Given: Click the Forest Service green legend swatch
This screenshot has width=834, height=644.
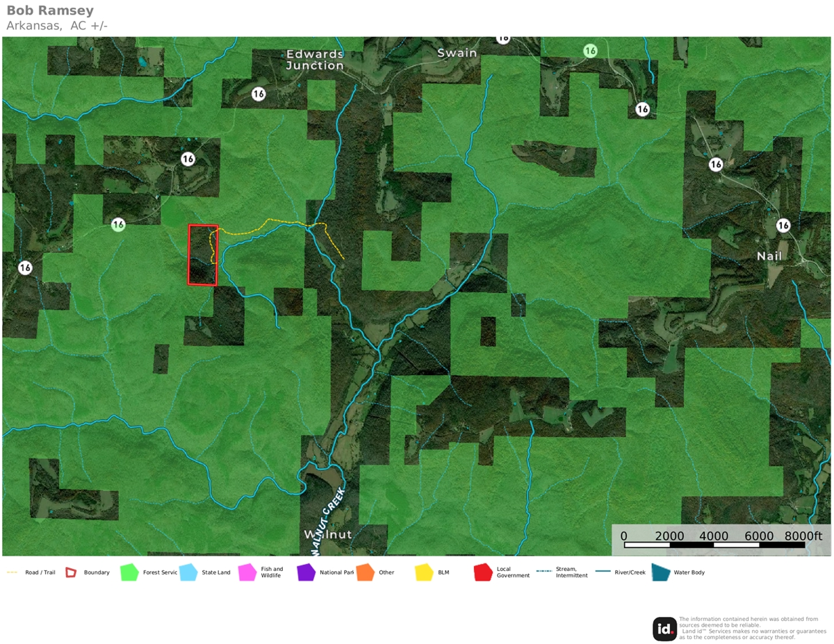Looking at the screenshot, I should (129, 572).
